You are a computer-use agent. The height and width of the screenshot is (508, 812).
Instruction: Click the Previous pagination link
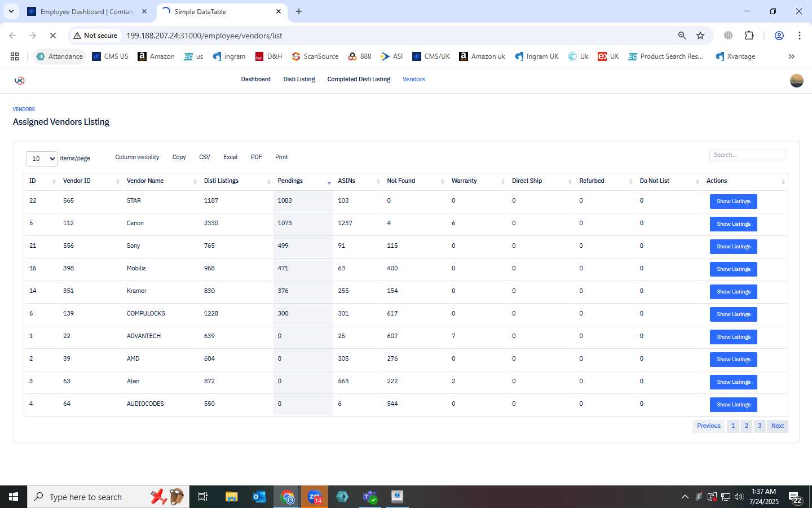[x=708, y=426]
